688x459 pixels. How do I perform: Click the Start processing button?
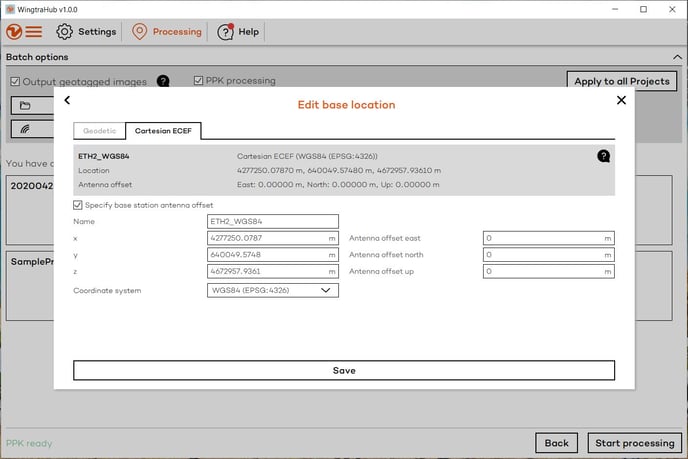point(635,442)
